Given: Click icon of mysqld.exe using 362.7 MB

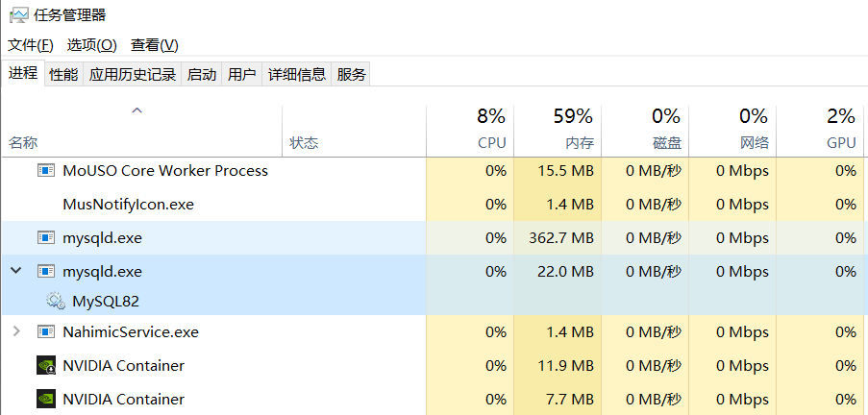Looking at the screenshot, I should pos(46,238).
